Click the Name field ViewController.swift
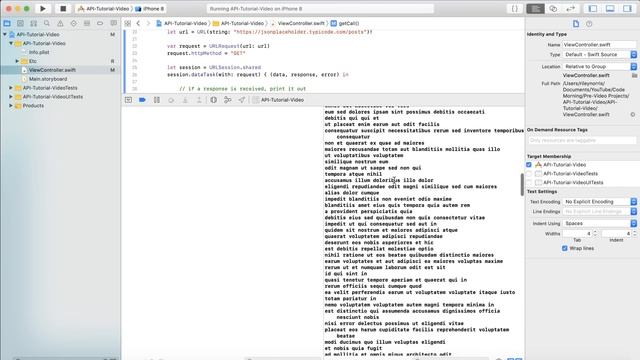This screenshot has height=360, width=640. pyautogui.click(x=599, y=44)
